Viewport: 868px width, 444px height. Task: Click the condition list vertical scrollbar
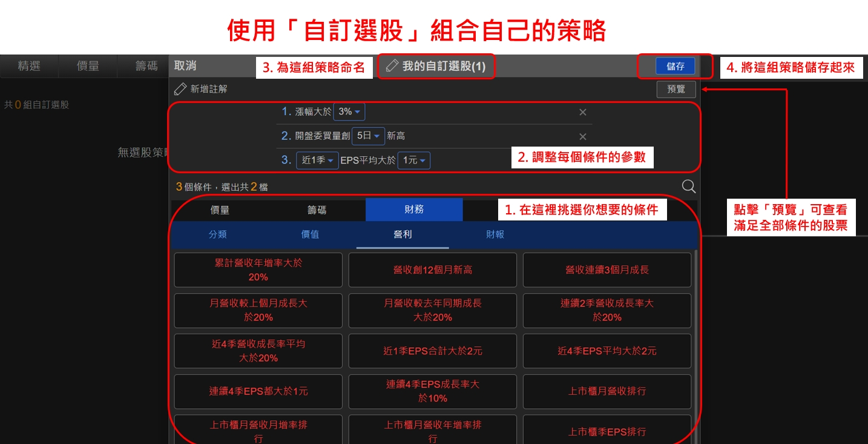click(696, 339)
